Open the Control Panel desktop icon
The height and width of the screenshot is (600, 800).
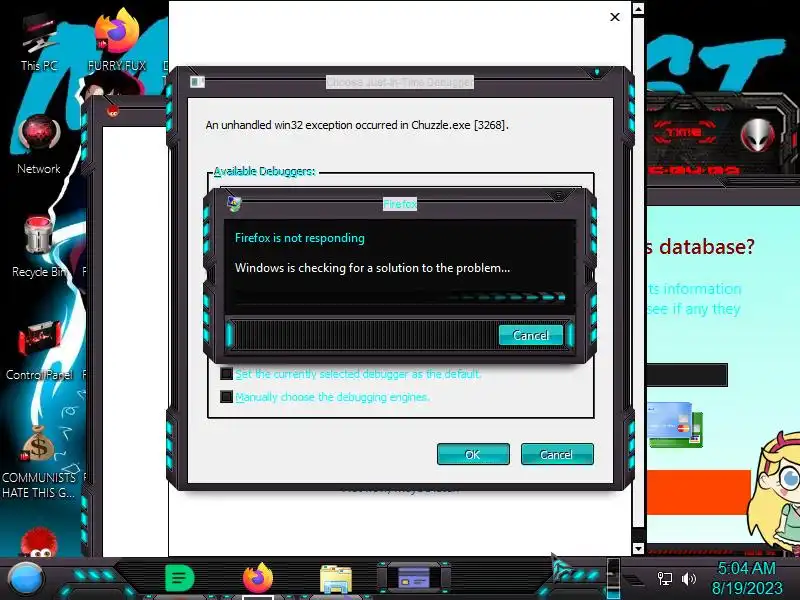(39, 351)
